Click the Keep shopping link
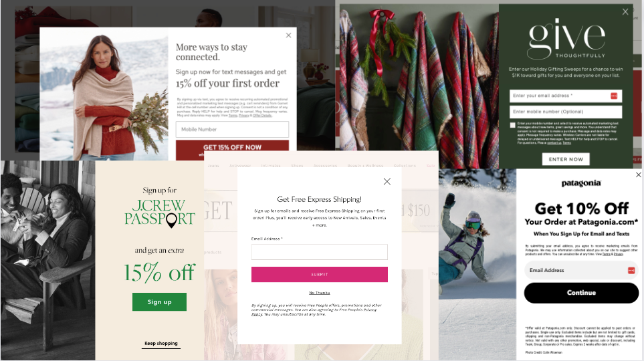Image resolution: width=644 pixels, height=361 pixels. (x=161, y=344)
